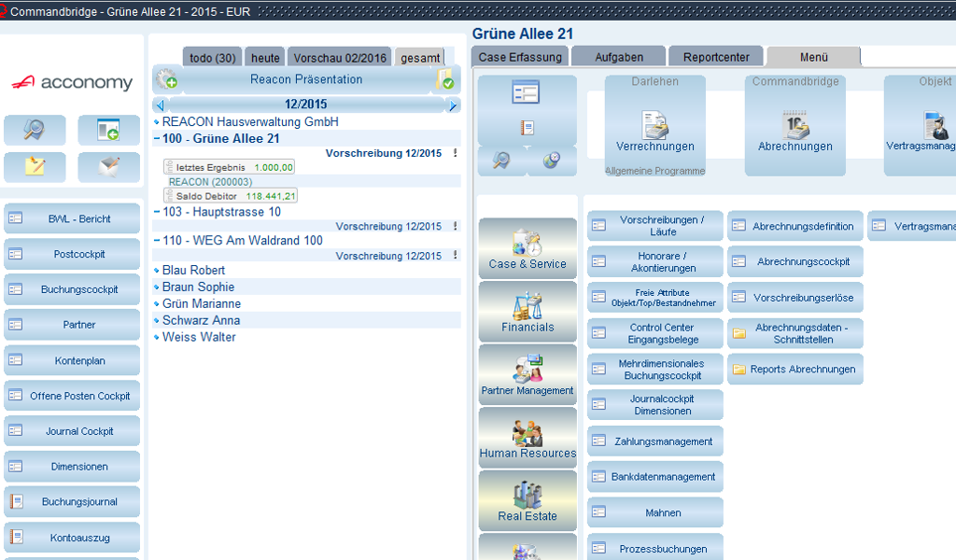The width and height of the screenshot is (956, 560).
Task: Switch to the todo (30) tab
Action: click(212, 58)
